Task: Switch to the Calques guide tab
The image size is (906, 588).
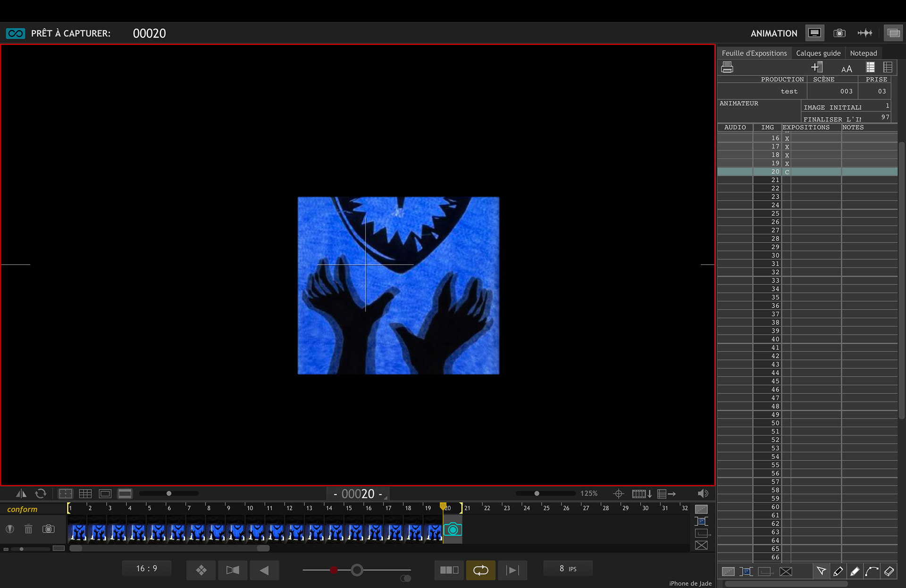Action: click(x=818, y=53)
